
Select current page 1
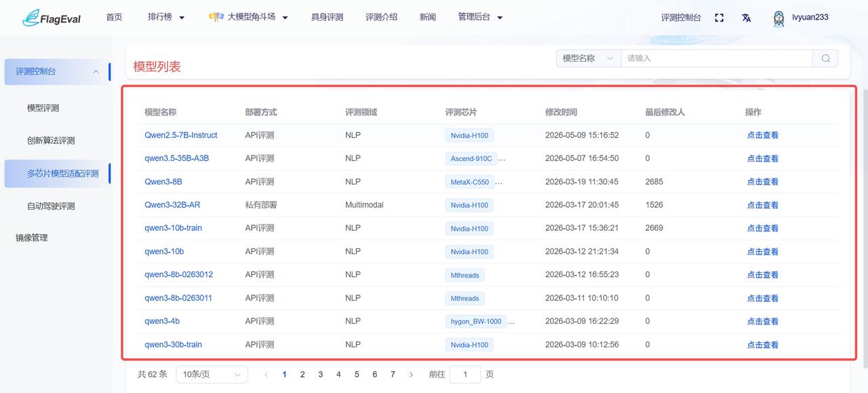(x=284, y=375)
